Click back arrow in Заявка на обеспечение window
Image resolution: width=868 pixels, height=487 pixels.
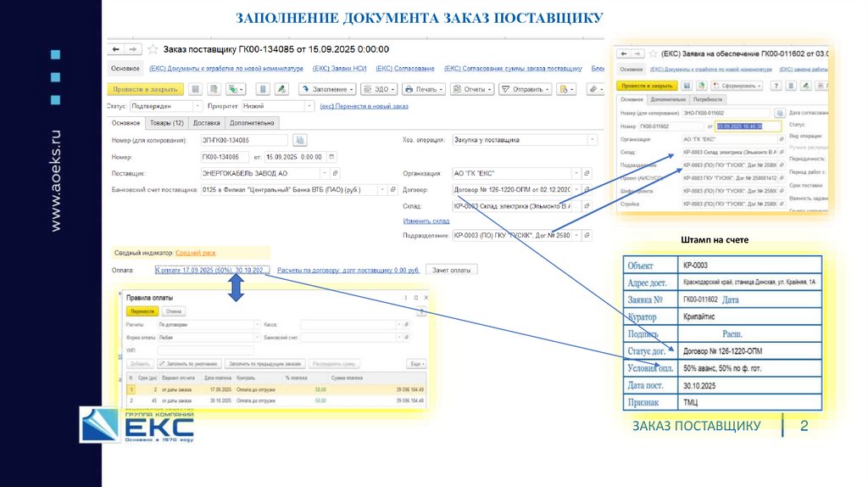pos(624,53)
